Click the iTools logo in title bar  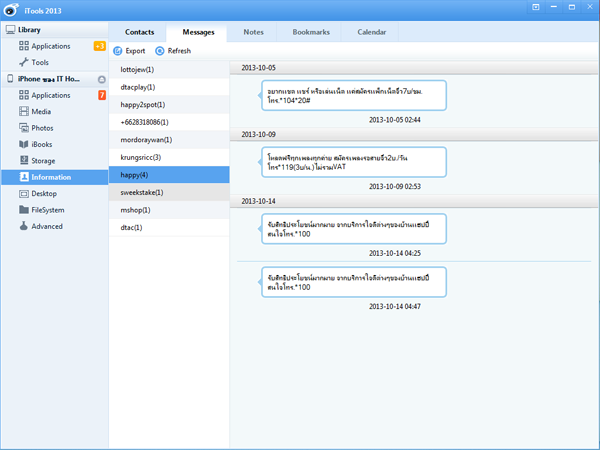11,8
